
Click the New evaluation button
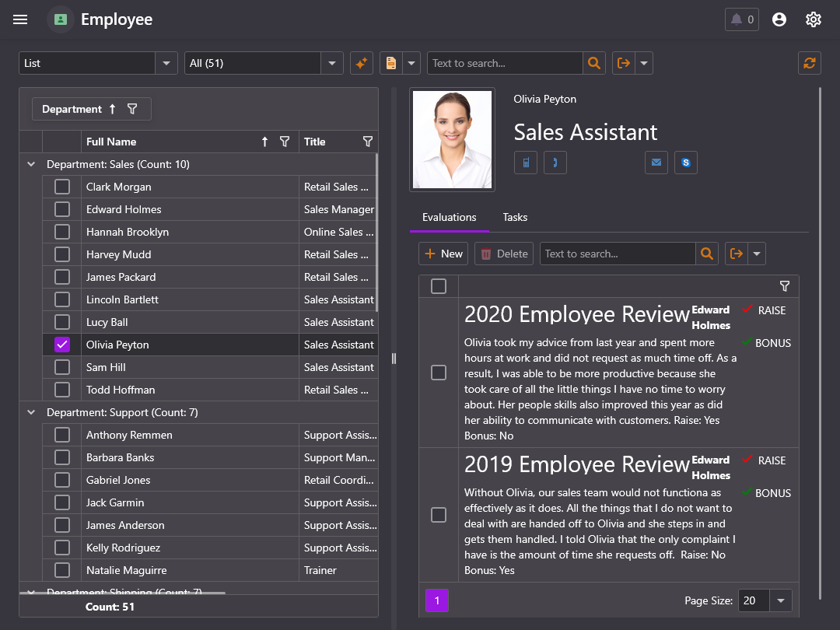(443, 254)
